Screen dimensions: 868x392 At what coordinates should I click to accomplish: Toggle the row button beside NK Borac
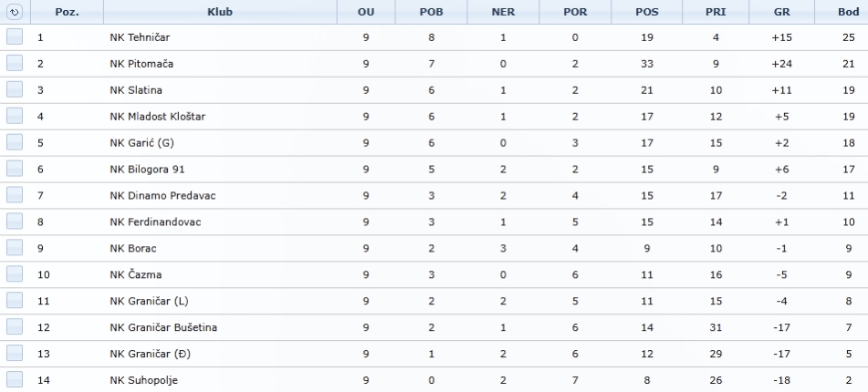tap(15, 248)
